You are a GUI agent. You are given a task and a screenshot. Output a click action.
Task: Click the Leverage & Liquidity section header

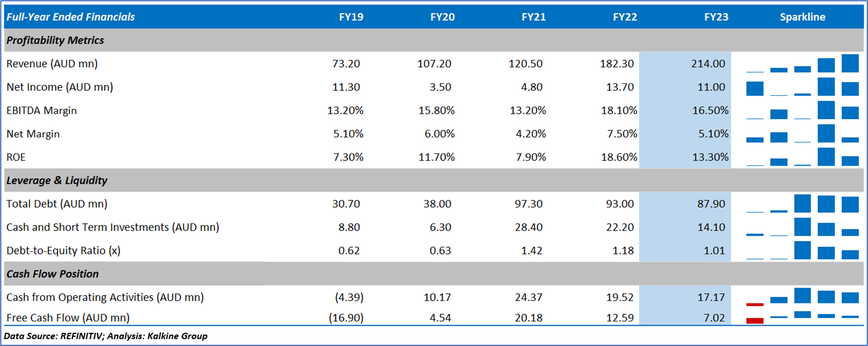pos(57,180)
